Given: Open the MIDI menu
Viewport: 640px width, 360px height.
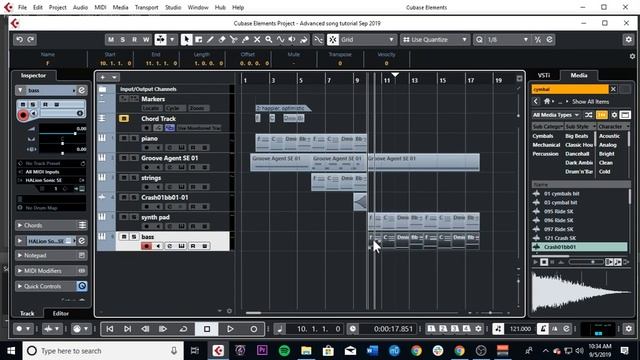Looking at the screenshot, I should 100,7.
